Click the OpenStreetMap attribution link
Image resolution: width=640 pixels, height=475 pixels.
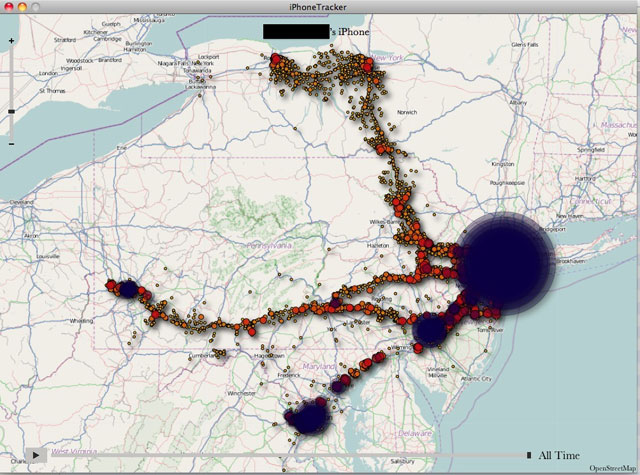click(612, 468)
